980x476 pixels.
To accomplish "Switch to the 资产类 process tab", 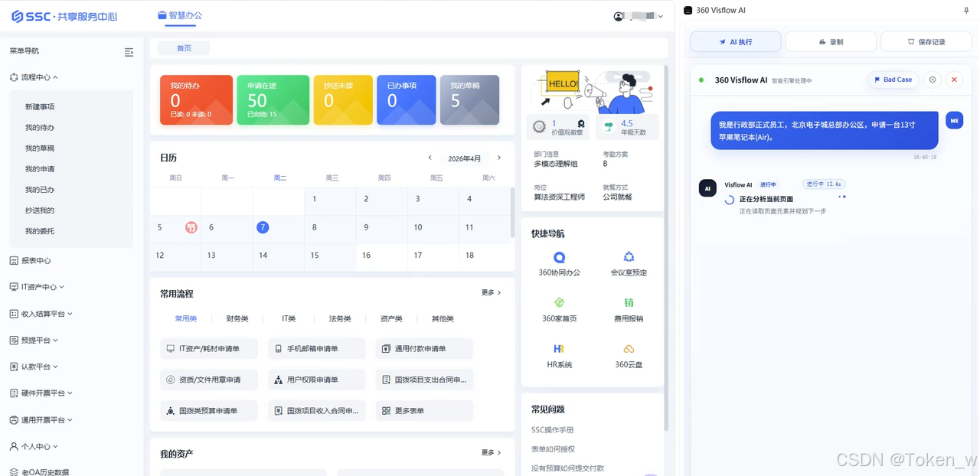I will (391, 318).
